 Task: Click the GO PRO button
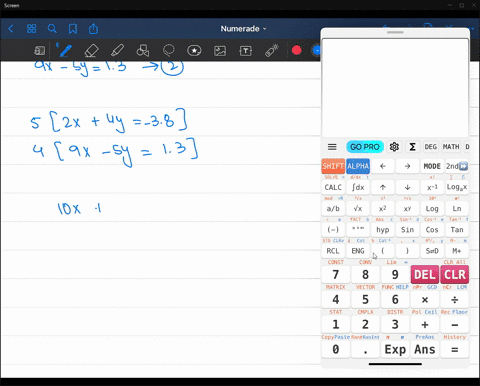click(x=365, y=147)
